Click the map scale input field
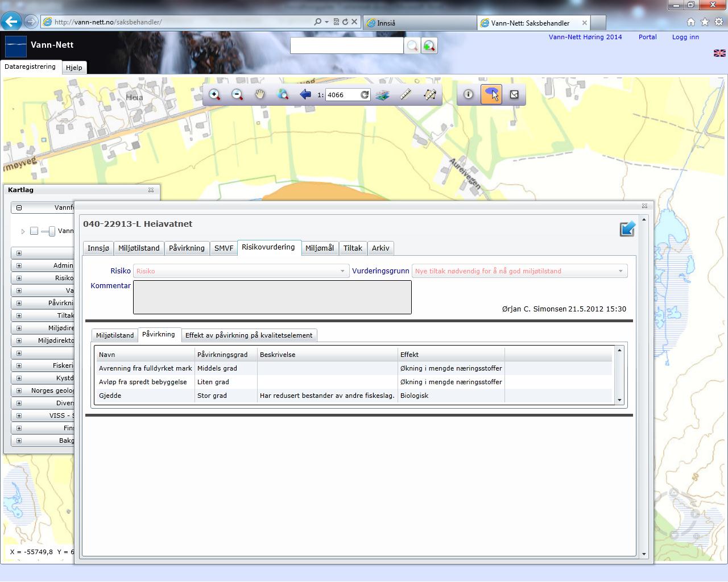Image resolution: width=728 pixels, height=582 pixels. (342, 95)
